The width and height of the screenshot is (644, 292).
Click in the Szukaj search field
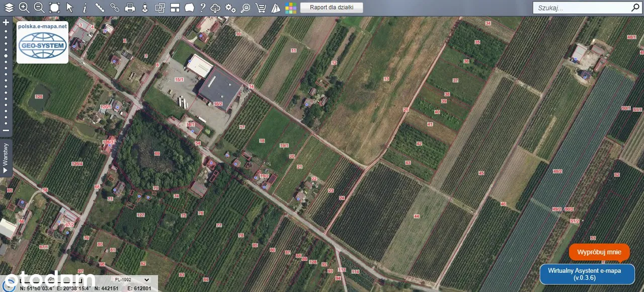coord(581,8)
